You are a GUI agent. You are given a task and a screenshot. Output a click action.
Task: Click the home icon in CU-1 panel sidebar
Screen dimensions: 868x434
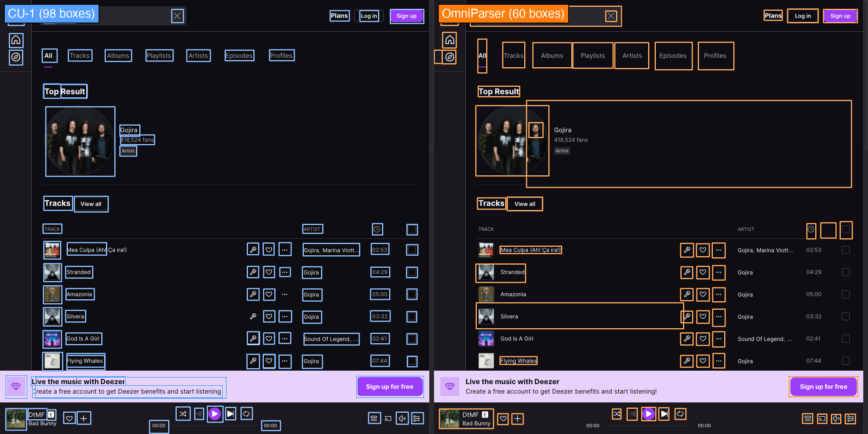16,40
